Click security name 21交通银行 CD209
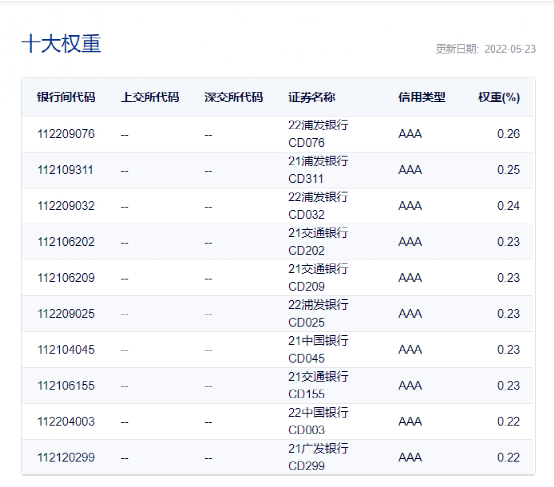Screen dimensions: 554x487 318,278
